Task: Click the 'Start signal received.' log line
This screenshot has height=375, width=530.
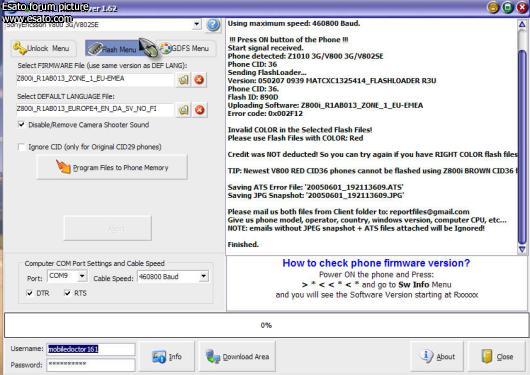Action: tap(265, 48)
